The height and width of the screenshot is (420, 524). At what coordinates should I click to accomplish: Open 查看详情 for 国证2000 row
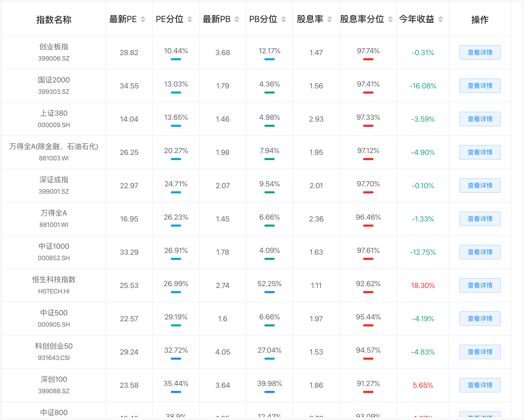480,86
